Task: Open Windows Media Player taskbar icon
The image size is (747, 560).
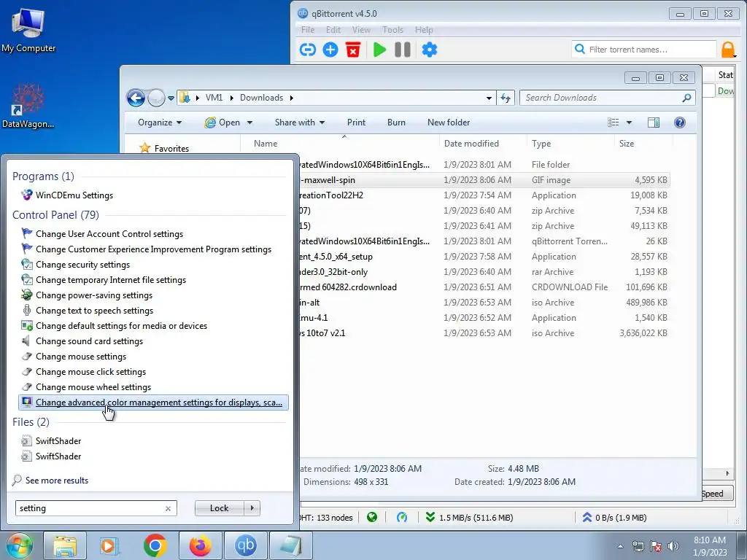Action: (109, 545)
